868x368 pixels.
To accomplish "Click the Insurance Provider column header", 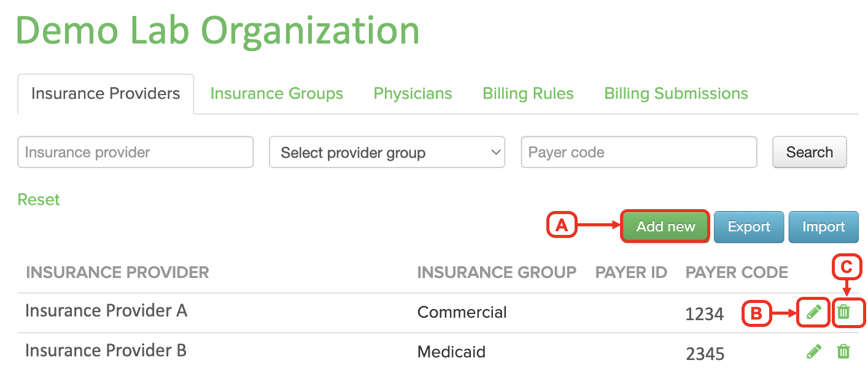I will (118, 272).
